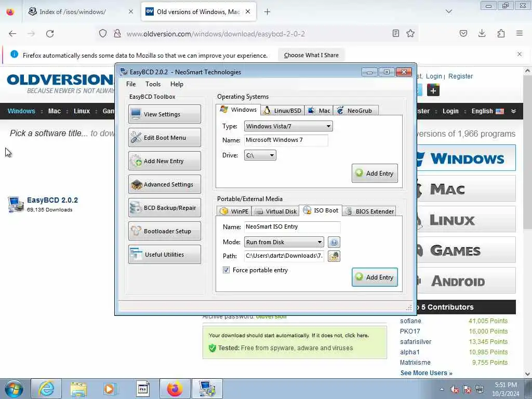This screenshot has height=399, width=532.
Task: Open See More Users link
Action: [426, 373]
